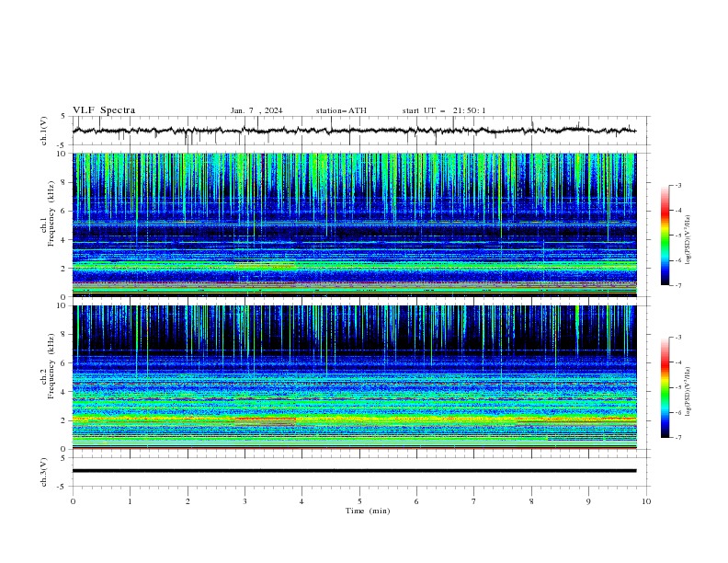
Task: Click the ch.1 voltage waveform trace
Action: 354,131
